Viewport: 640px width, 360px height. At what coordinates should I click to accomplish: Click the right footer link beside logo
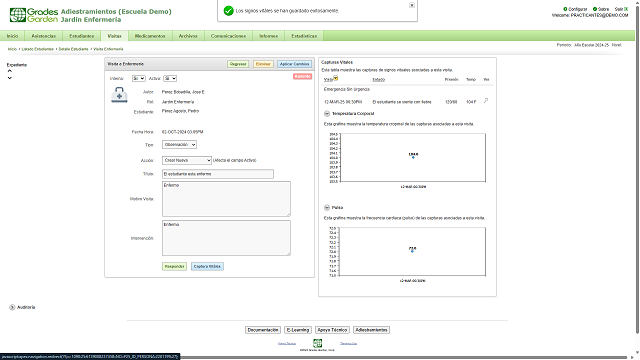(x=349, y=343)
